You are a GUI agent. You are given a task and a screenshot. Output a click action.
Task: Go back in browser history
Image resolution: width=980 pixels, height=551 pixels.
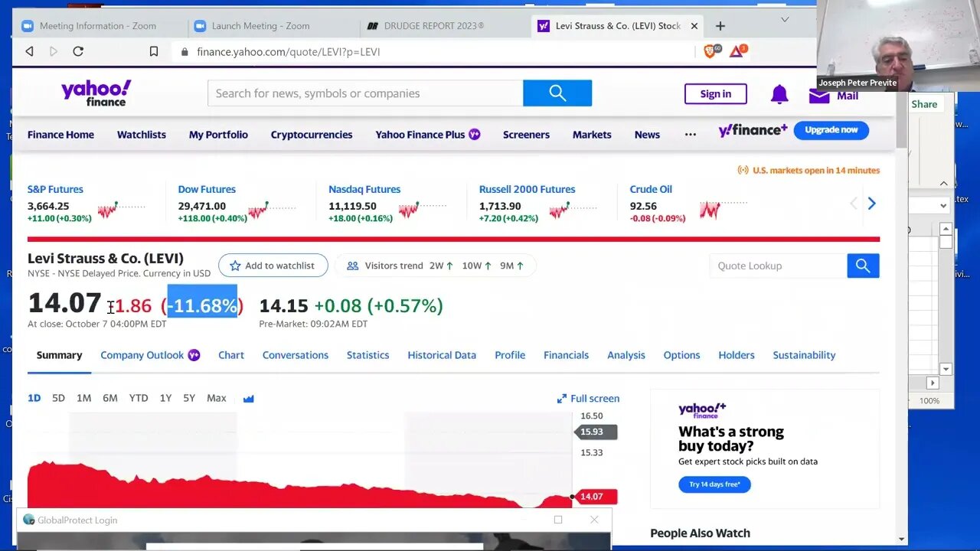click(29, 51)
